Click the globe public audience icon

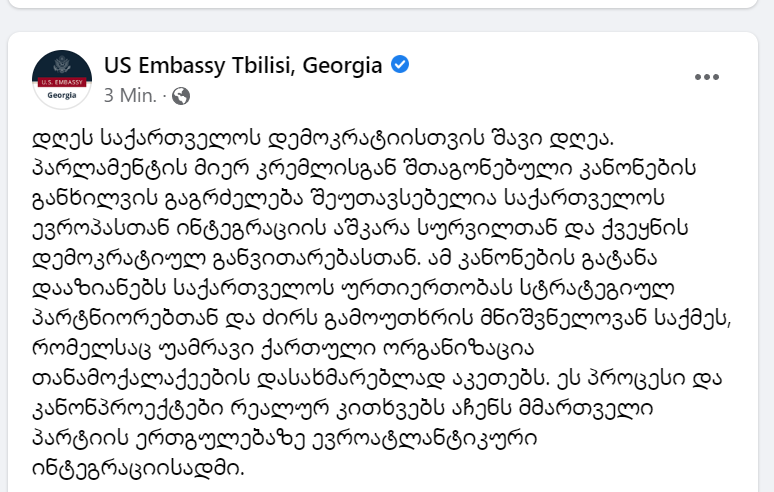[x=181, y=96]
